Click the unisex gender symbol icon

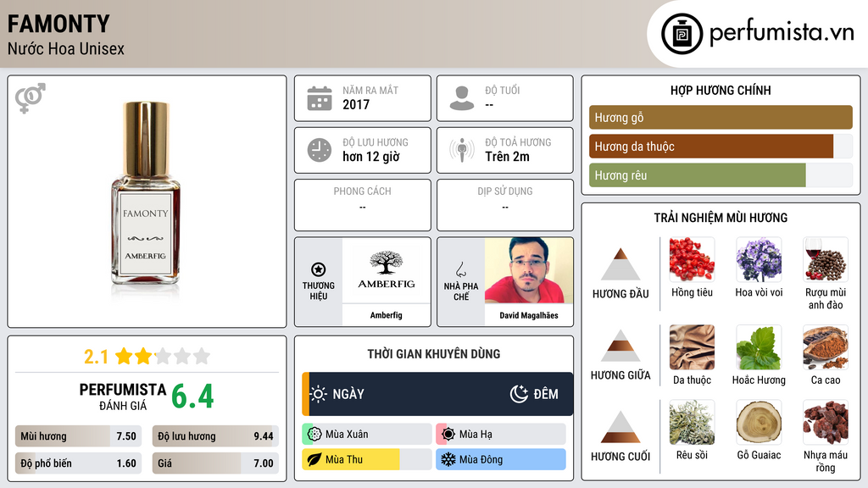(31, 98)
